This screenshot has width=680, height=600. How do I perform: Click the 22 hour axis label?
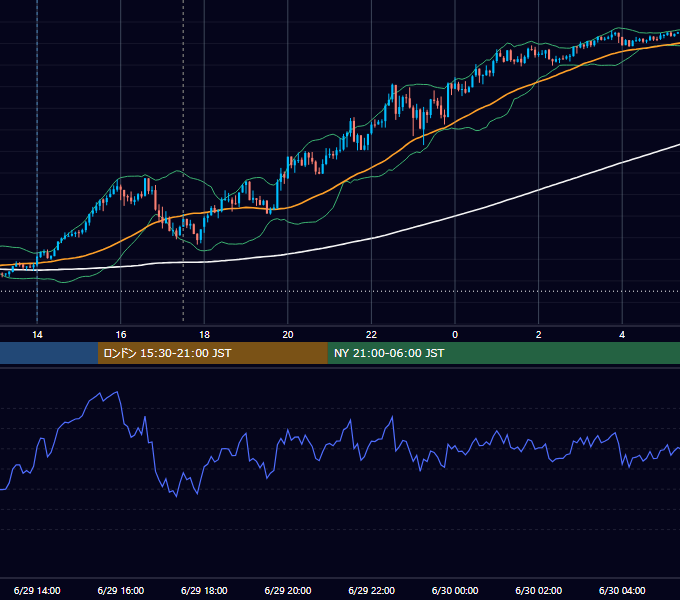pyautogui.click(x=371, y=335)
